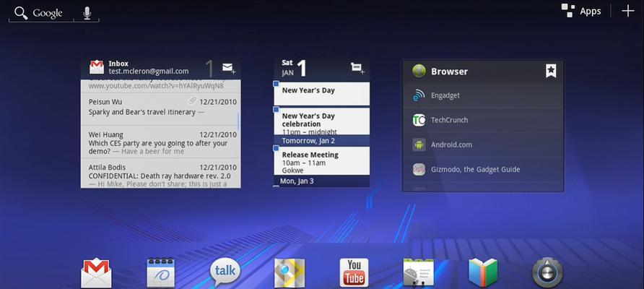Launch the Maps app icon

click(x=290, y=273)
